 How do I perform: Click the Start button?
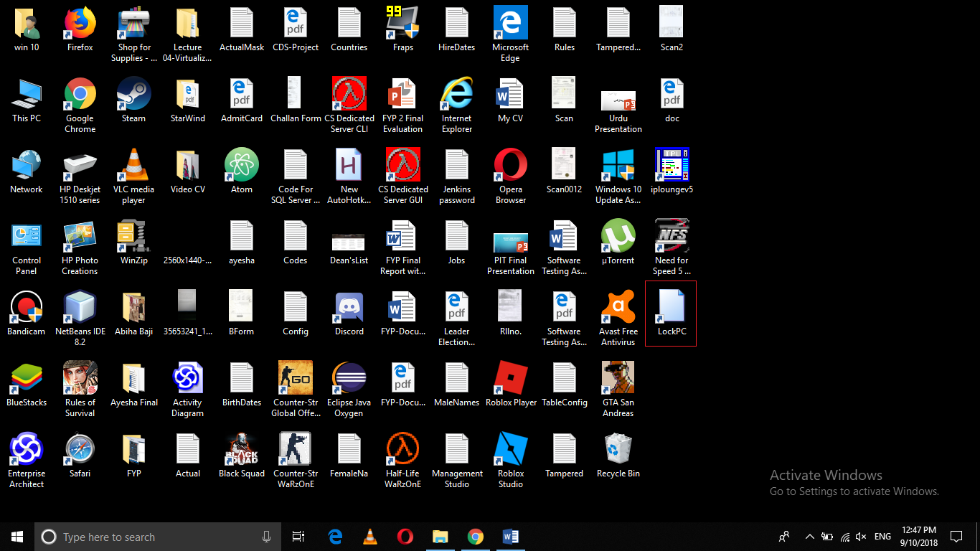tap(17, 536)
